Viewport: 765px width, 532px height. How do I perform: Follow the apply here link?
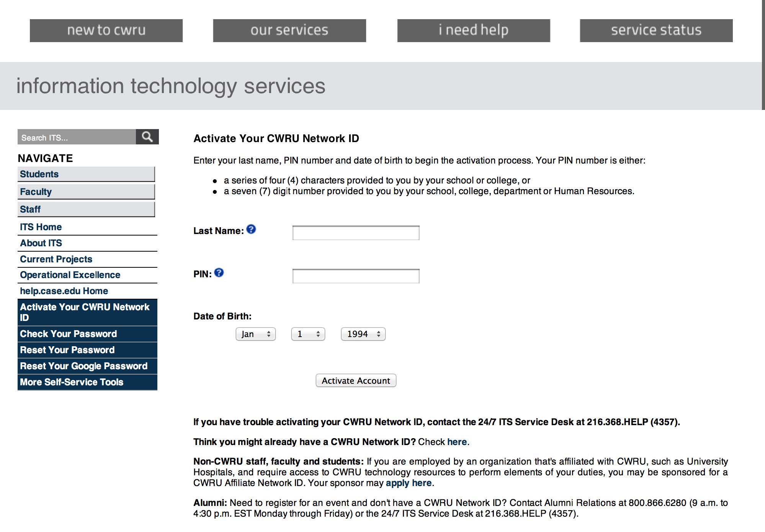click(x=408, y=483)
